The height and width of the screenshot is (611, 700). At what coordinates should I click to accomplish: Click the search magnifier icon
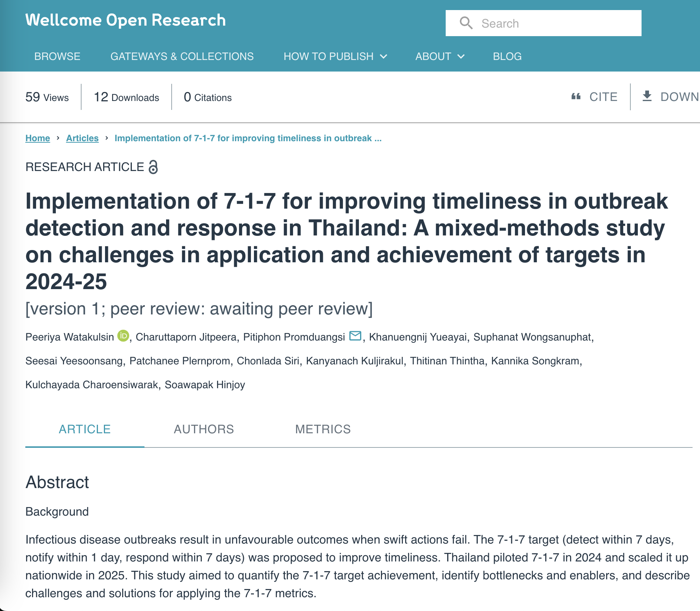(466, 23)
